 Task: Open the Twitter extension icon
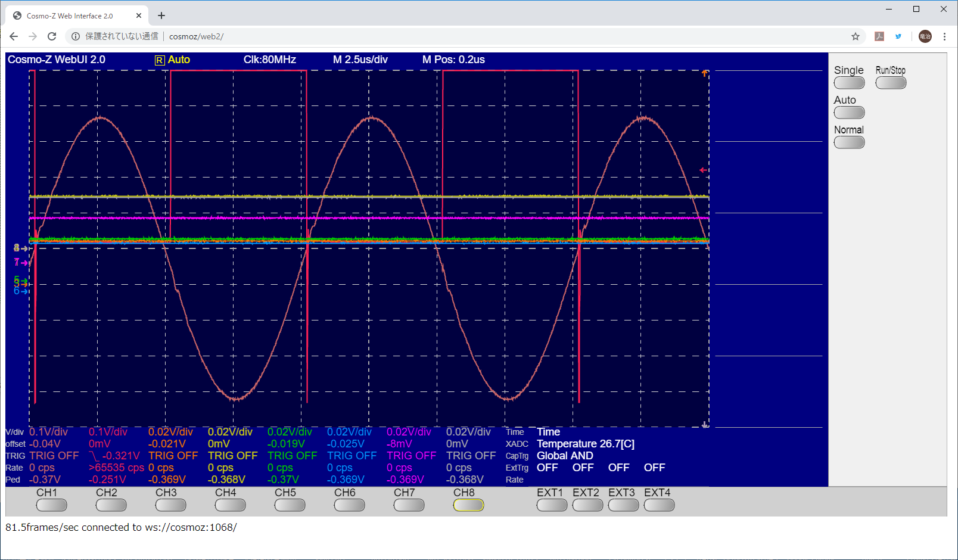898,36
